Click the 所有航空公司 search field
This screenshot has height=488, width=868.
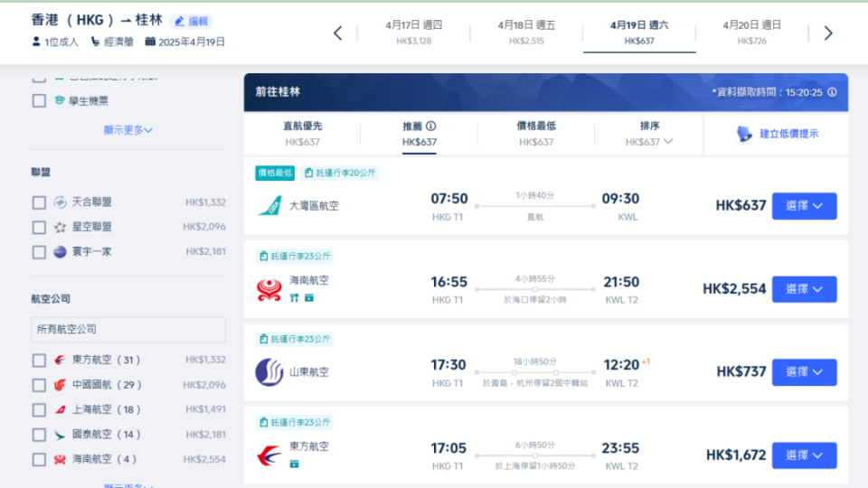[x=127, y=329]
